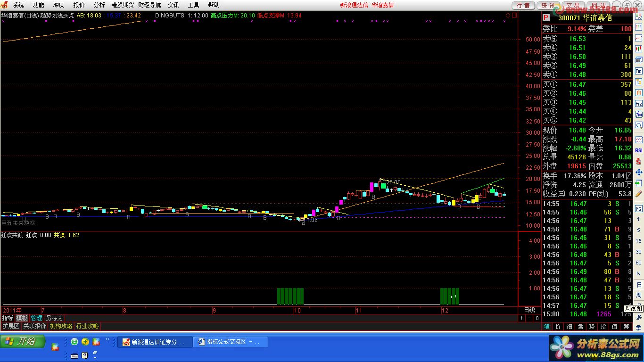Click the 资讯 button in top bar
Viewport: 644px width, 362px height.
click(x=548, y=5)
